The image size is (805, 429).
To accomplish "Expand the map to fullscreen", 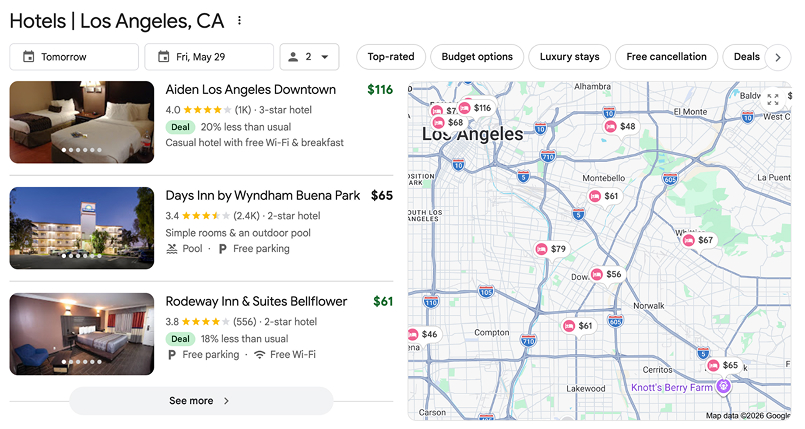I will pyautogui.click(x=773, y=100).
